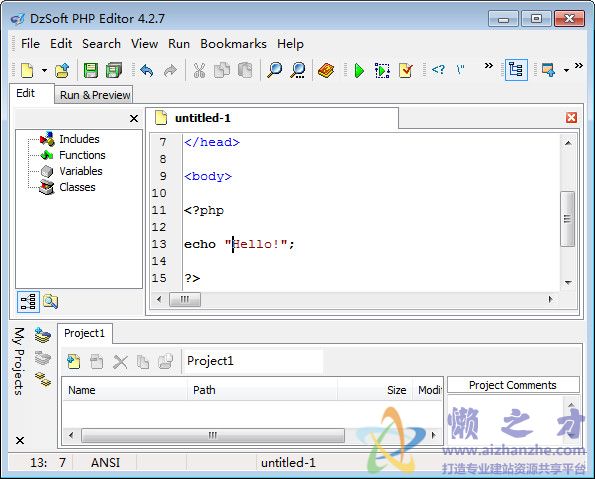The width and height of the screenshot is (595, 479).
Task: Click editor scroll up arrow
Action: click(x=568, y=143)
